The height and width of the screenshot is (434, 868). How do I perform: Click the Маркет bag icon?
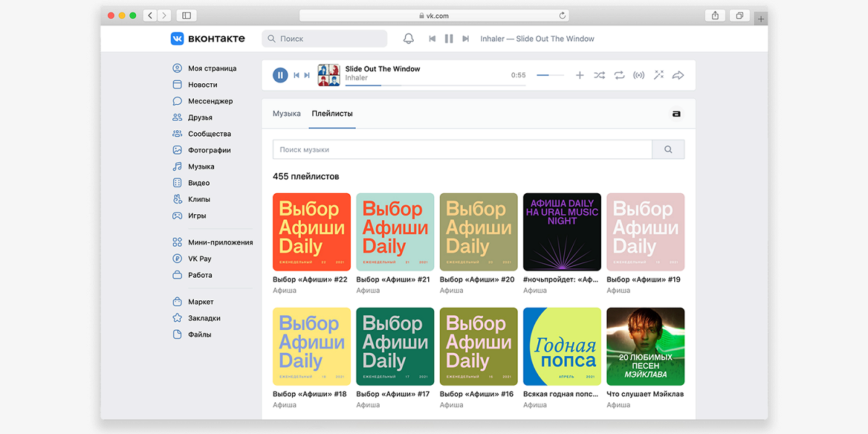[x=177, y=302]
